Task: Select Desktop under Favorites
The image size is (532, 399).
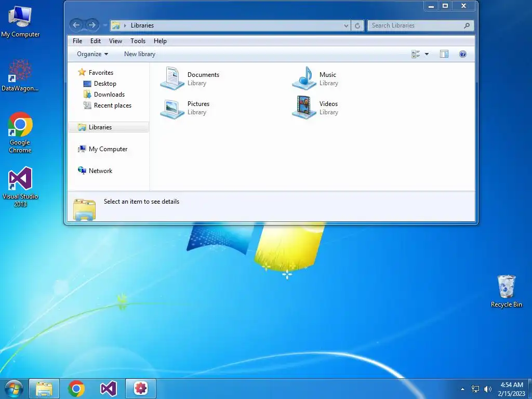Action: pyautogui.click(x=105, y=84)
